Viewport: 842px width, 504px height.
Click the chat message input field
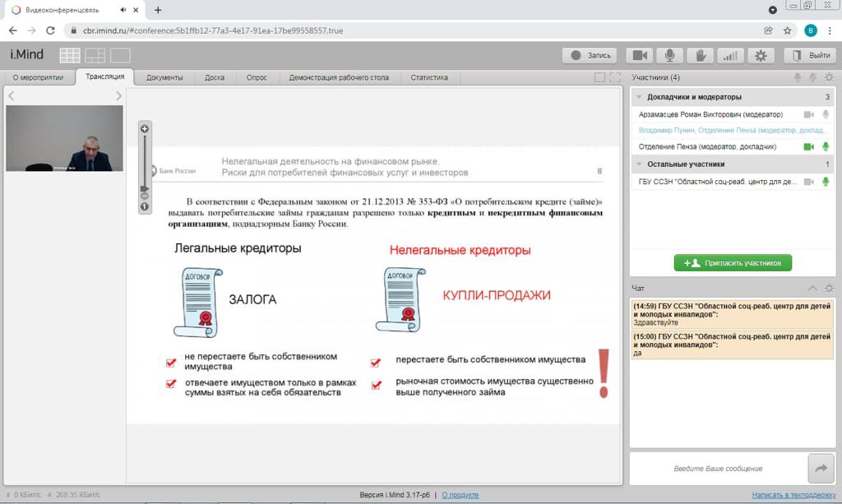pos(718,469)
